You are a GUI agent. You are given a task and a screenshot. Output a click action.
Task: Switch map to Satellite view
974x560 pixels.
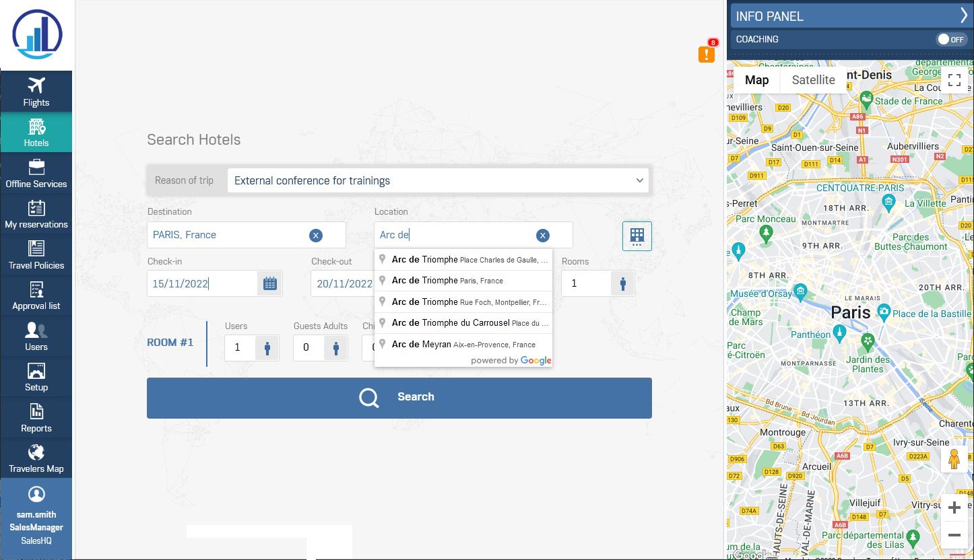(813, 80)
